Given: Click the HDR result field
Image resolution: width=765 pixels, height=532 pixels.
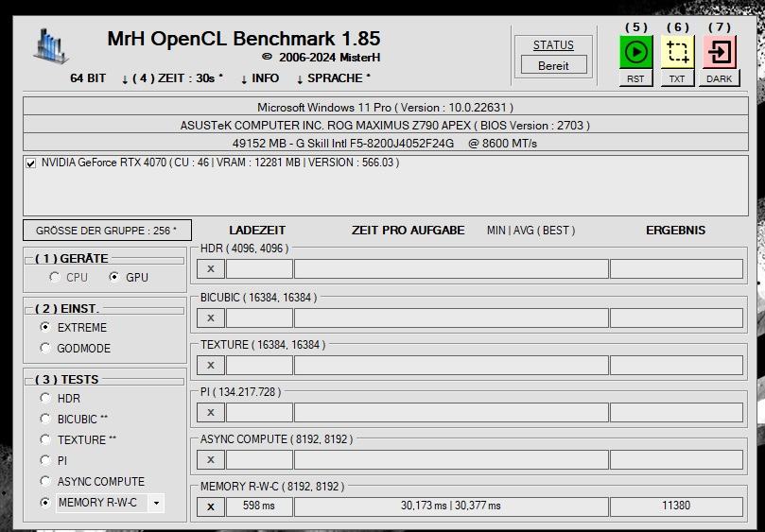Looking at the screenshot, I should tap(677, 268).
